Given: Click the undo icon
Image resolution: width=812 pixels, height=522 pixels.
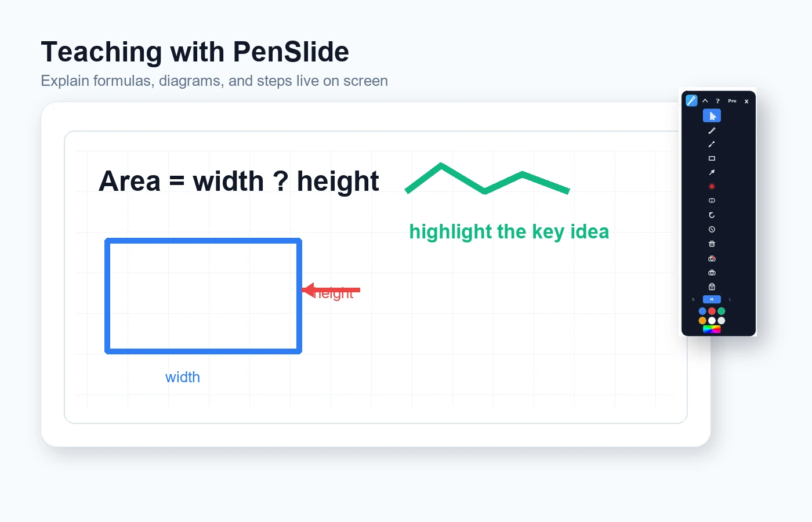Looking at the screenshot, I should coord(712,215).
